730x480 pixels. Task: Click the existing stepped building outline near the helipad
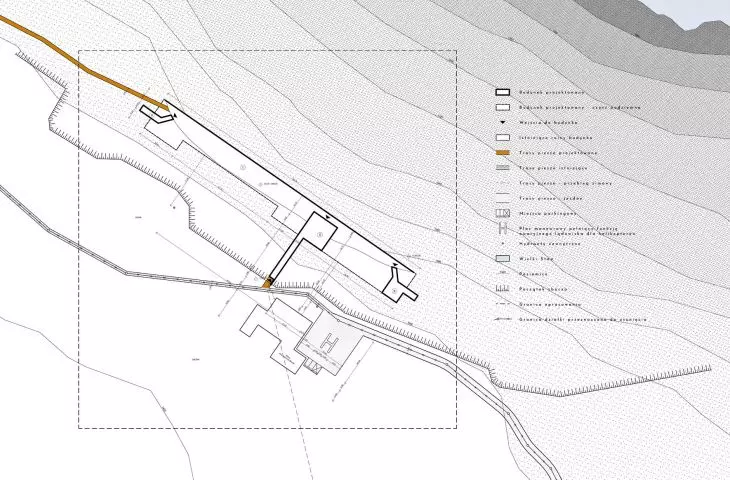coord(276,334)
